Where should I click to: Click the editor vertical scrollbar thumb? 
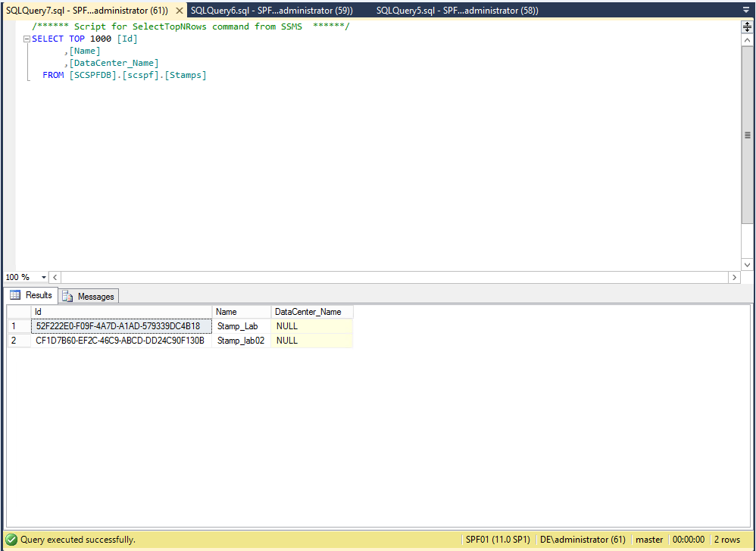[x=747, y=136]
